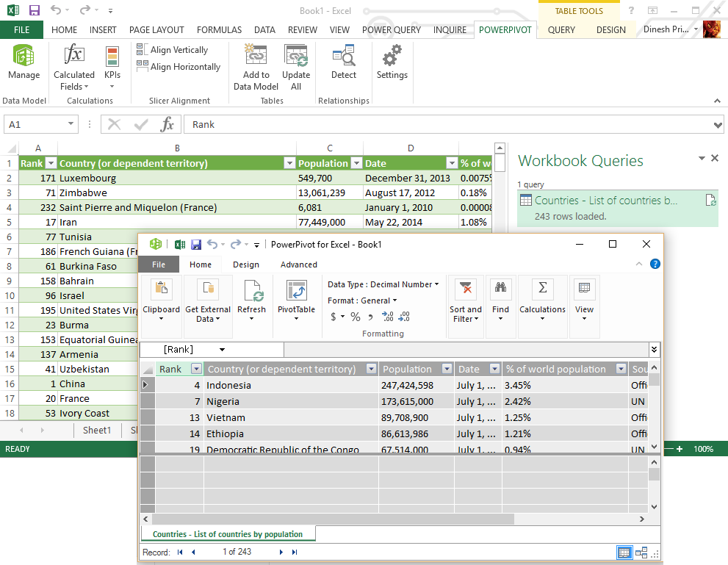The height and width of the screenshot is (565, 728).
Task: Select Countries - List of countries by population tab
Action: [x=228, y=534]
